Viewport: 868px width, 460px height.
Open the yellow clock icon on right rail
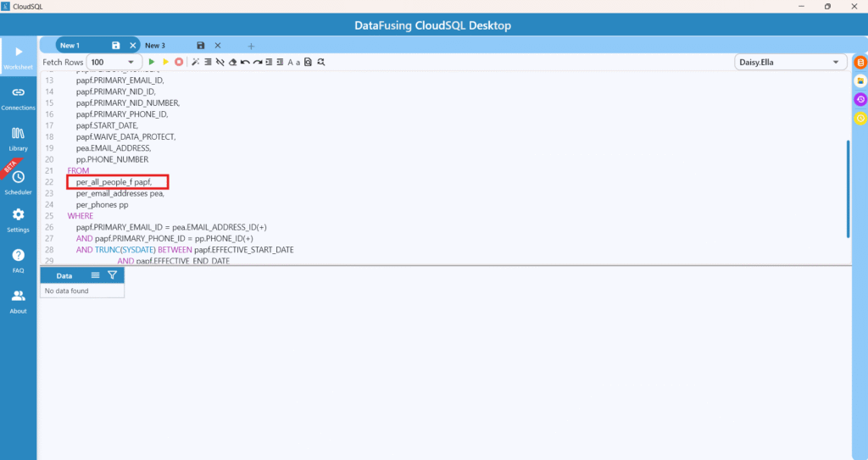pyautogui.click(x=860, y=118)
